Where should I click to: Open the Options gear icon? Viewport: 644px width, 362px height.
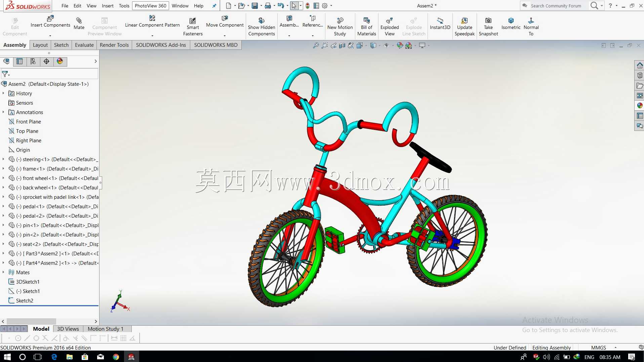click(x=325, y=6)
